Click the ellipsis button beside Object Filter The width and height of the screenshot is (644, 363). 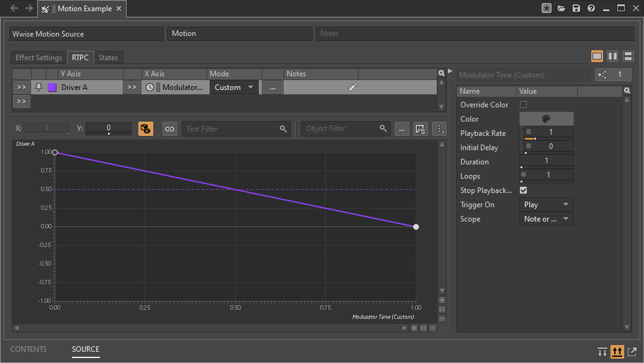pyautogui.click(x=402, y=128)
